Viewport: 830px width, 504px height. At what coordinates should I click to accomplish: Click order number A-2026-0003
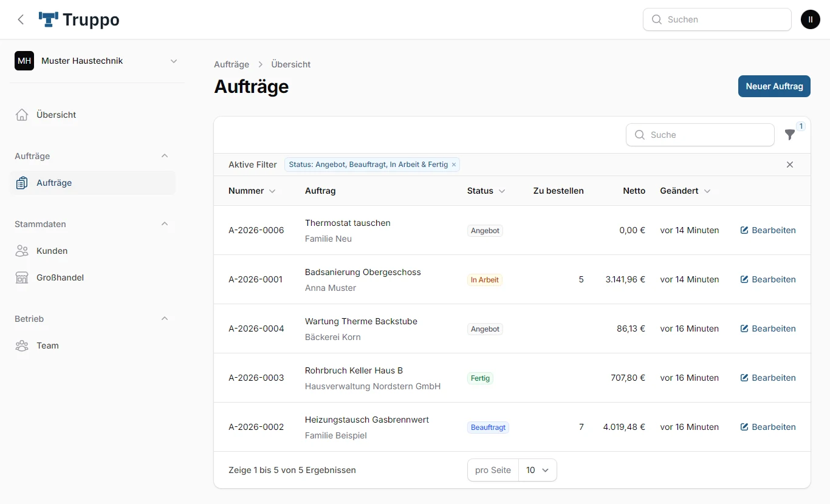click(x=256, y=378)
